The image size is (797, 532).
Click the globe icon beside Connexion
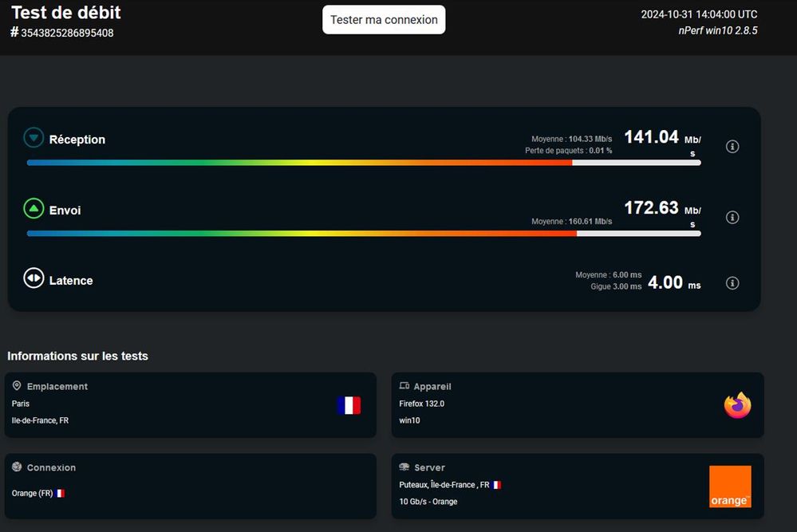17,467
